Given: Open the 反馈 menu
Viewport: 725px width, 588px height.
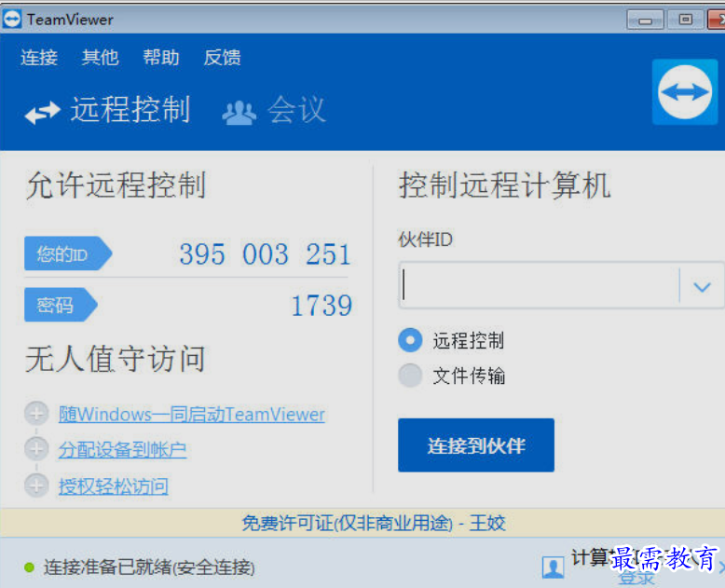Looking at the screenshot, I should tap(222, 58).
